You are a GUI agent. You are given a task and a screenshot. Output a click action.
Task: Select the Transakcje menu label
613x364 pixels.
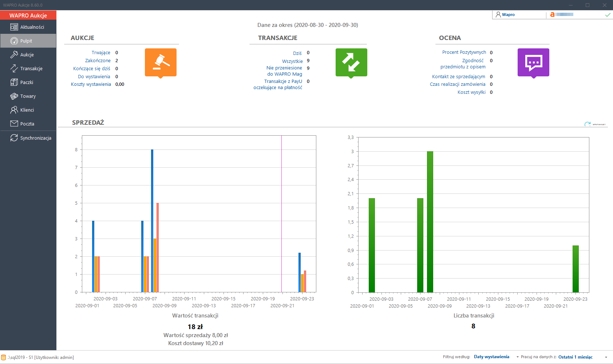(31, 68)
